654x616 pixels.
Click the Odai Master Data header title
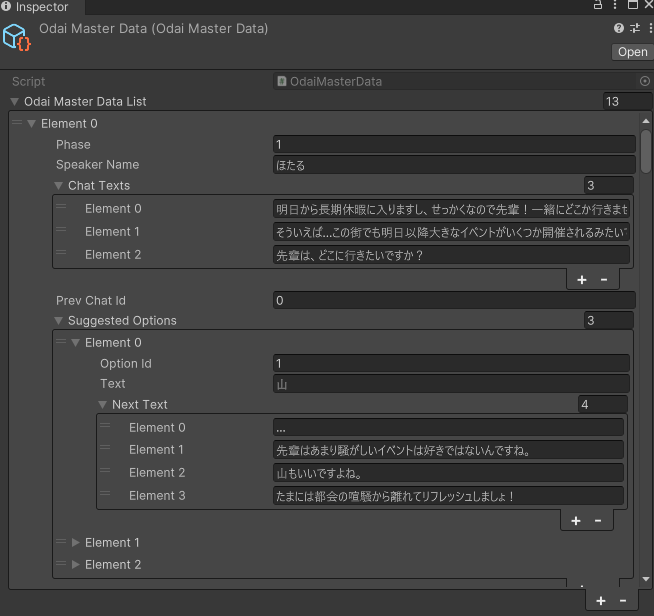[x=153, y=28]
